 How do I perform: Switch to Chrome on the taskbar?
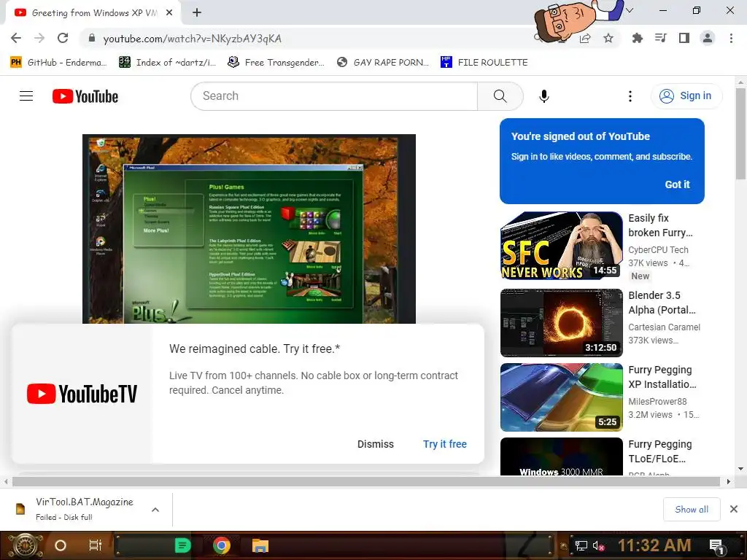click(222, 545)
